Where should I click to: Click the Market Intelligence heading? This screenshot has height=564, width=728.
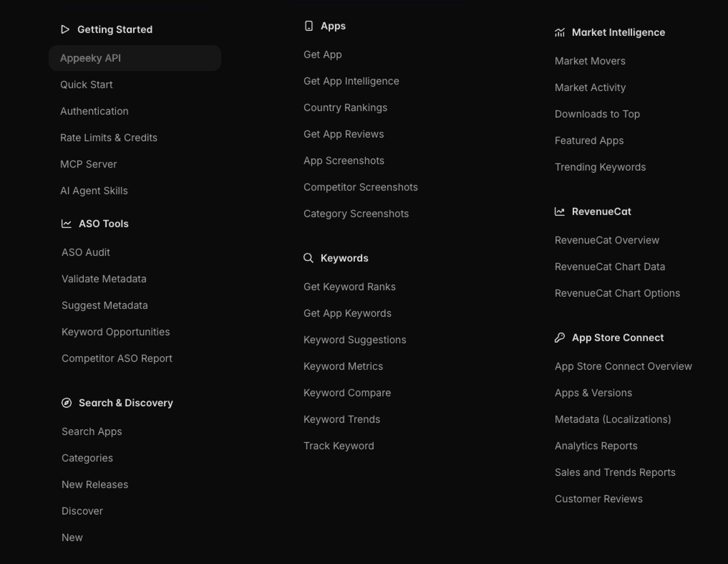point(618,32)
